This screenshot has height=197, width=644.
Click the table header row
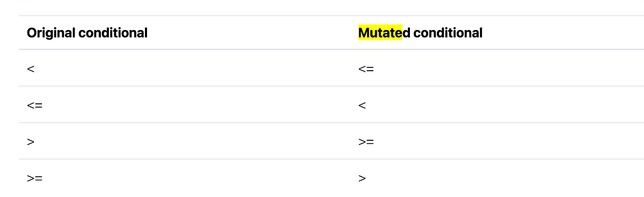331,33
